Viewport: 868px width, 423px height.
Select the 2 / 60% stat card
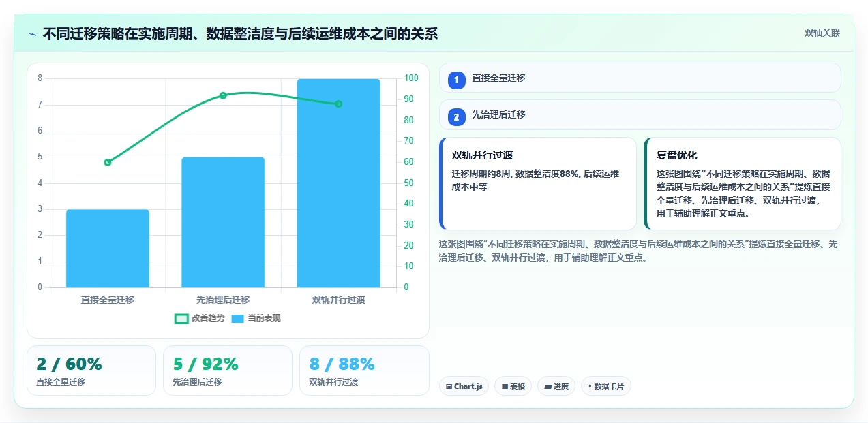[x=91, y=371]
